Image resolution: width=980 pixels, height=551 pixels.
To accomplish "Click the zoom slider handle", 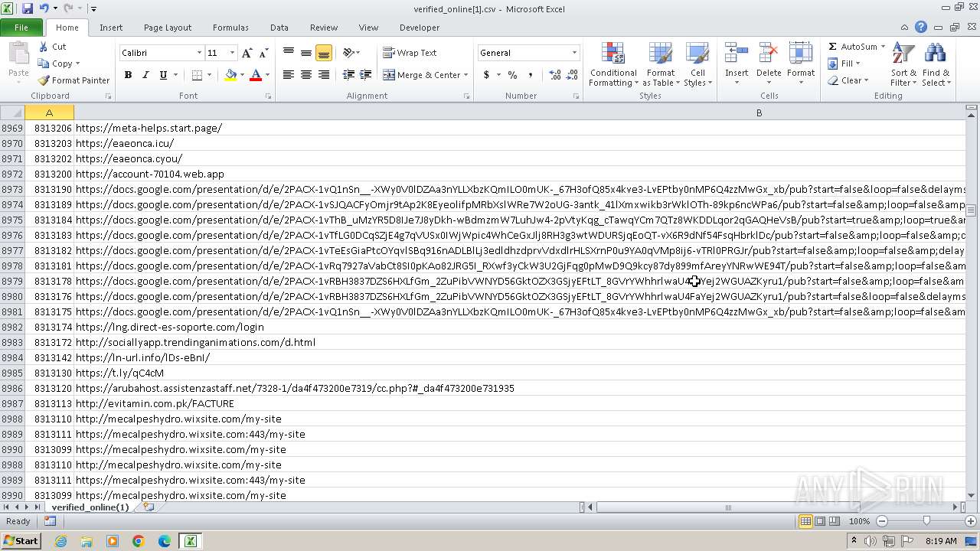I will pyautogui.click(x=926, y=521).
